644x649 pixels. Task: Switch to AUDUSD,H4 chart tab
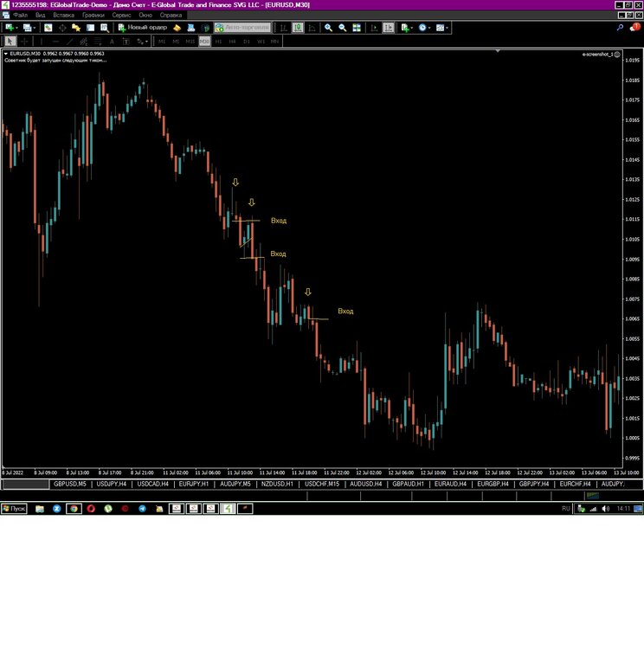click(x=365, y=484)
